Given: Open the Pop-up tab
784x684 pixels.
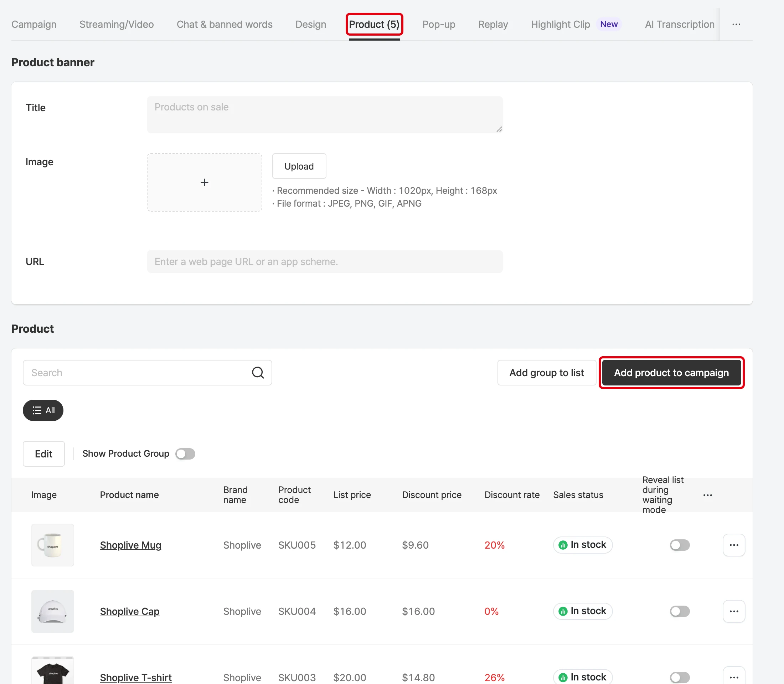Looking at the screenshot, I should [x=439, y=25].
